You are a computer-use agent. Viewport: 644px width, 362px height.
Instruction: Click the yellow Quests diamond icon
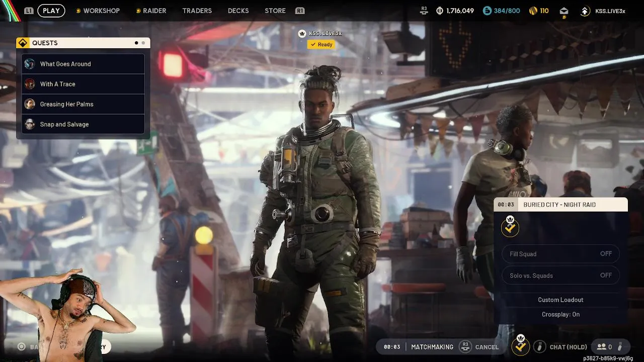coord(23,43)
